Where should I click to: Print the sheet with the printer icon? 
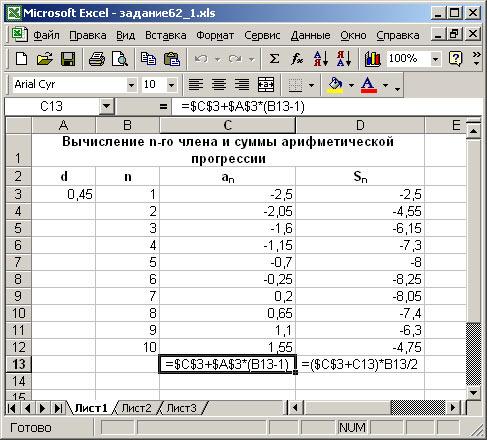(97, 59)
